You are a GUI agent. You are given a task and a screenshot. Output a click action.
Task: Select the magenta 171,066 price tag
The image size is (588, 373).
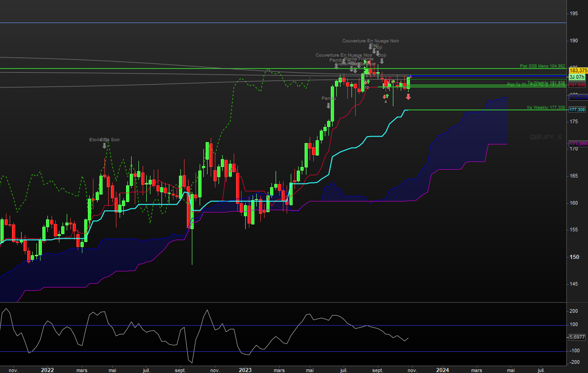[578, 143]
